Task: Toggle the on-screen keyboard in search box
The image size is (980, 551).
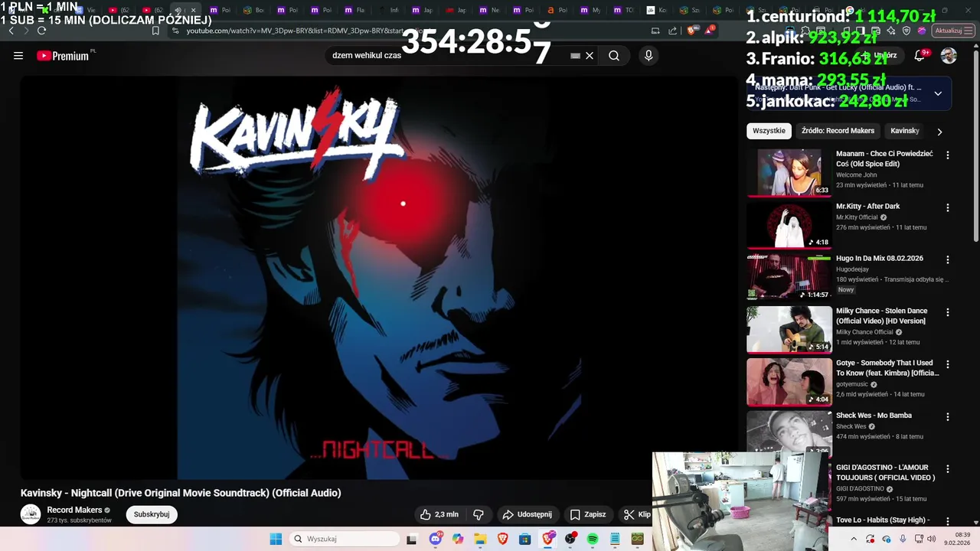Action: pyautogui.click(x=575, y=56)
